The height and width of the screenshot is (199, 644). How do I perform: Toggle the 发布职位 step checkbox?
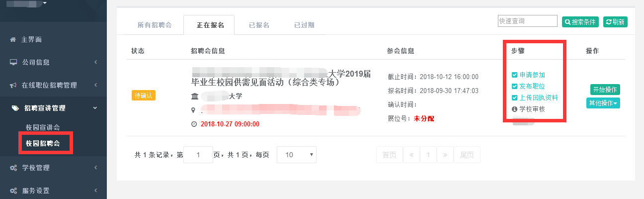(x=515, y=87)
